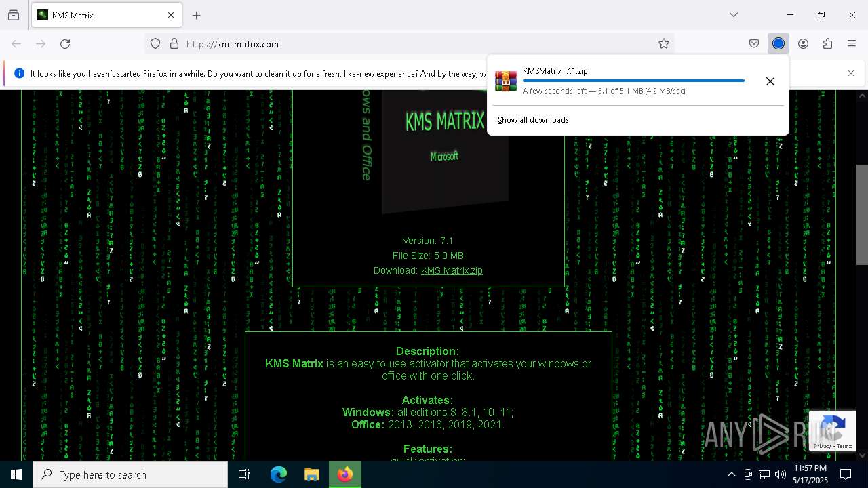Select Show all downloads
The image size is (868, 488).
click(533, 120)
